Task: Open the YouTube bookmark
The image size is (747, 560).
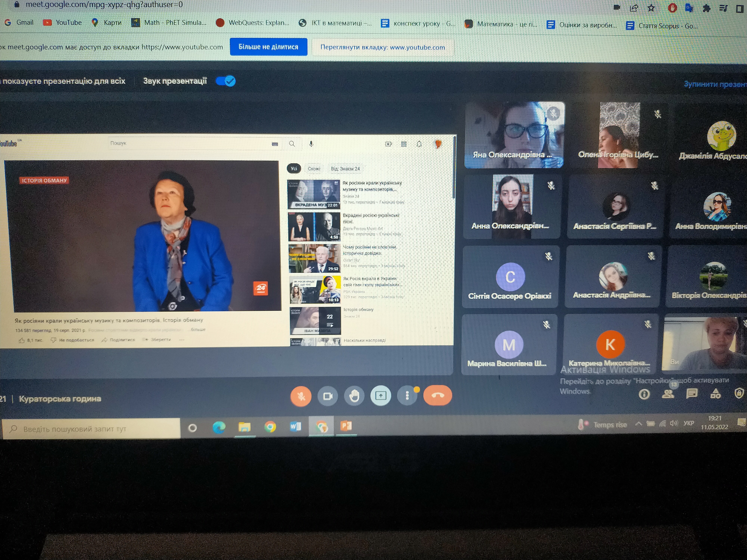Action: pyautogui.click(x=63, y=23)
